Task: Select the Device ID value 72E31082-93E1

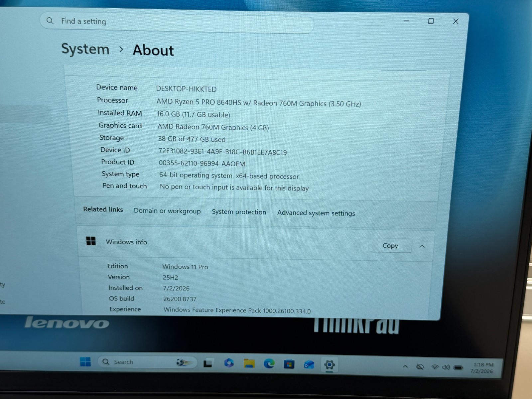Action: tap(222, 152)
